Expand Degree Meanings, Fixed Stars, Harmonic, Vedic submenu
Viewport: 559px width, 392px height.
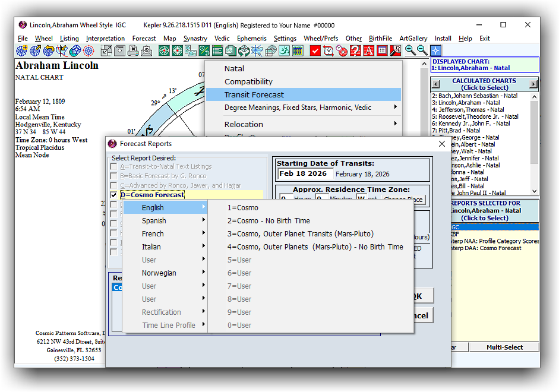pos(304,108)
